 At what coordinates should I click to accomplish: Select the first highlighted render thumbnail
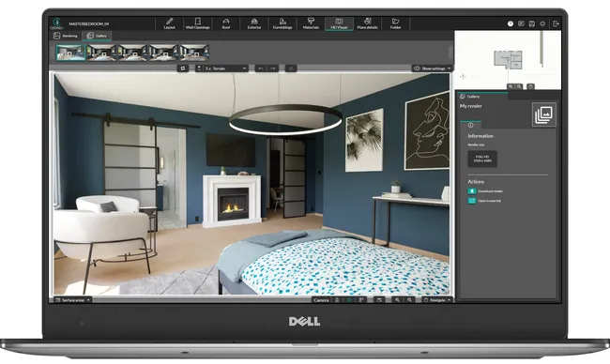70,53
